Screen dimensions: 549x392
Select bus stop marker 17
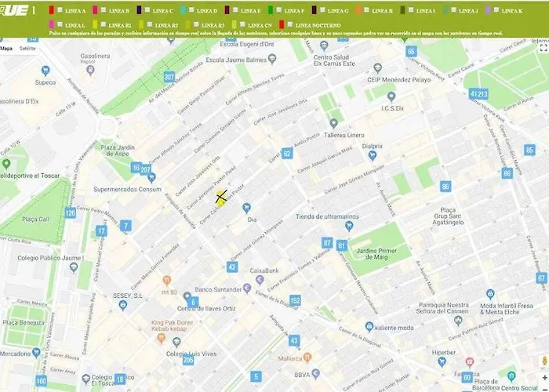click(101, 231)
